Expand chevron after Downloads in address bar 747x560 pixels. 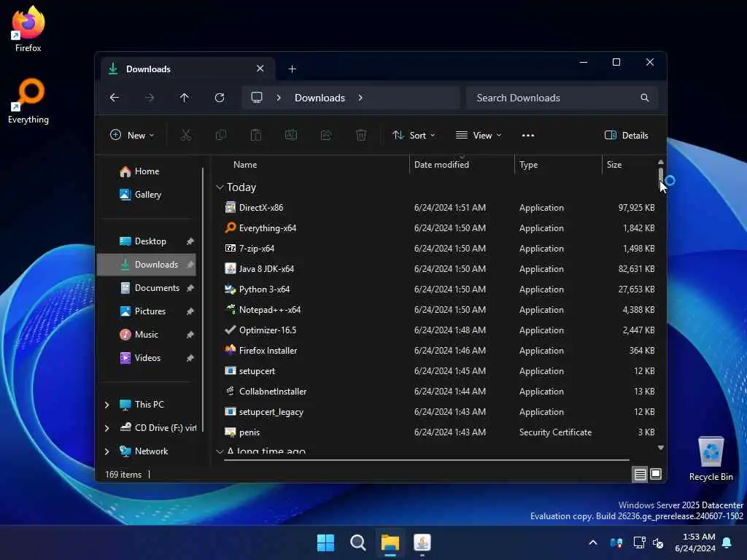[360, 98]
